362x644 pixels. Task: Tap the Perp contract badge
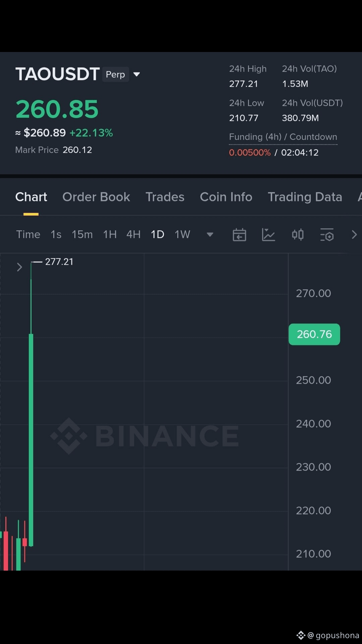(x=115, y=74)
